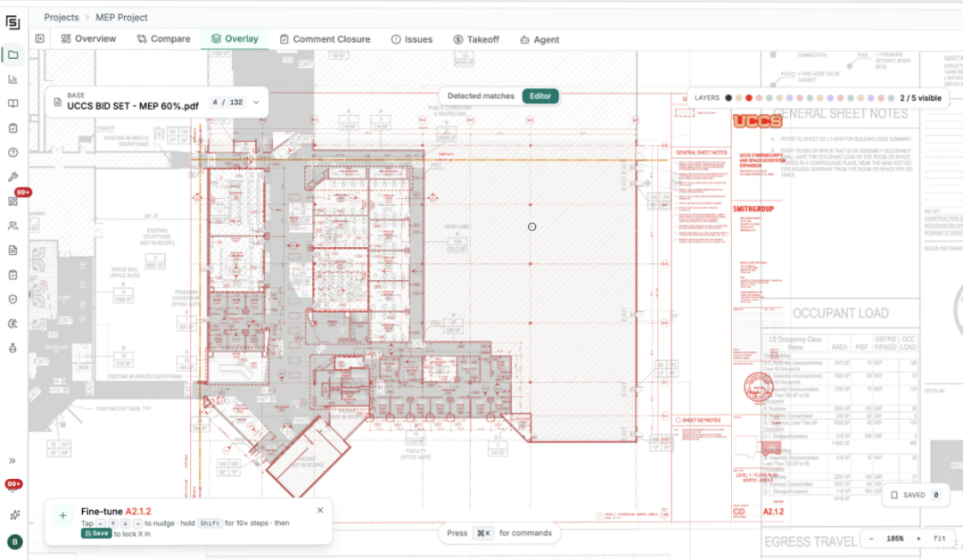Click the 99+ notification badge near sidebar bottom
Image resolution: width=963 pixels, height=560 pixels.
click(x=13, y=484)
